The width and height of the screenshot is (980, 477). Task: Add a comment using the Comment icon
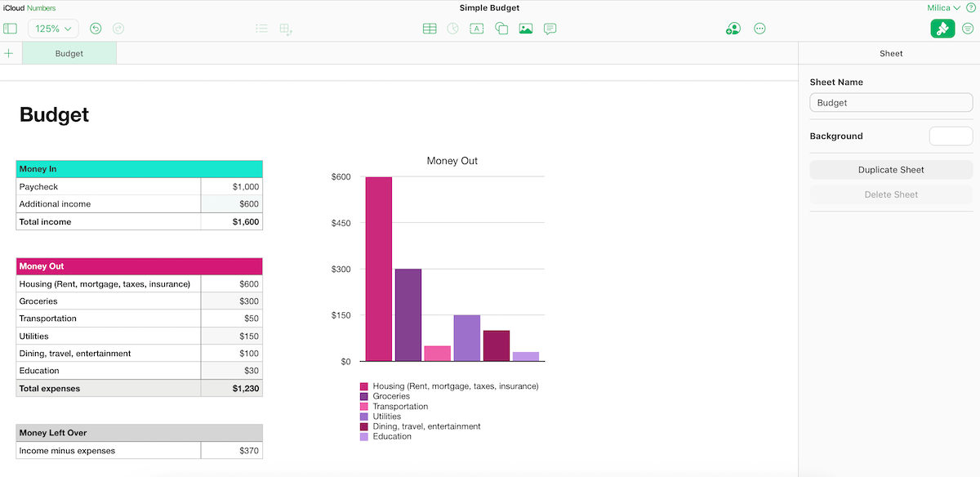pos(550,28)
